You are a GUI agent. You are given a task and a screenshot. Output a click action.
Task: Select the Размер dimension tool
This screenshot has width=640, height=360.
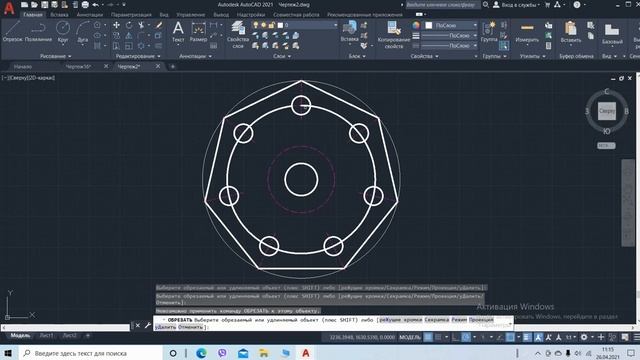tap(198, 32)
